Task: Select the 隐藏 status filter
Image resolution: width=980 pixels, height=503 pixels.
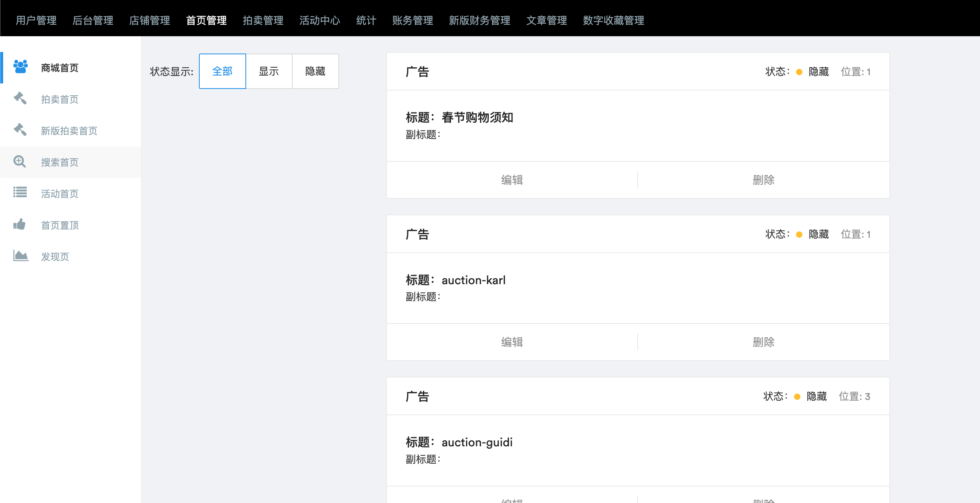Action: tap(316, 71)
